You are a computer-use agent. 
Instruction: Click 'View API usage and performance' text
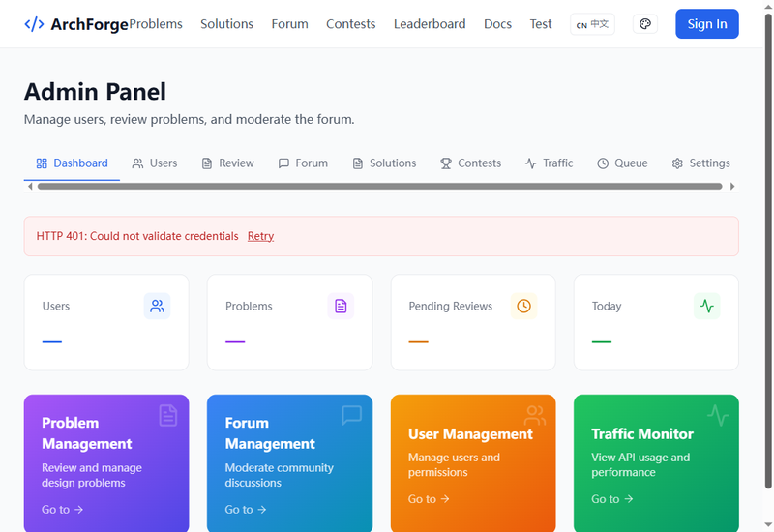(x=640, y=464)
